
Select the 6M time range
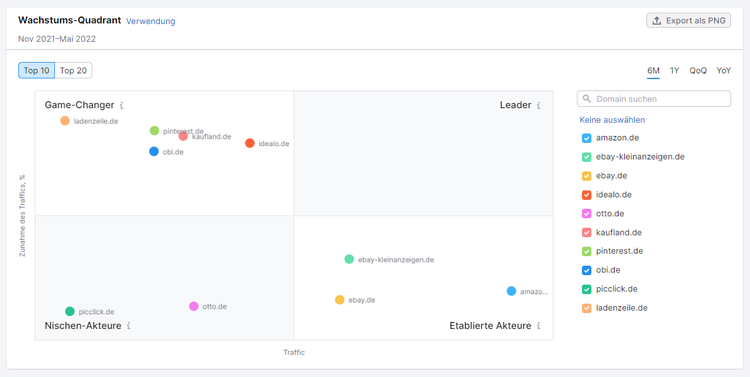point(653,71)
